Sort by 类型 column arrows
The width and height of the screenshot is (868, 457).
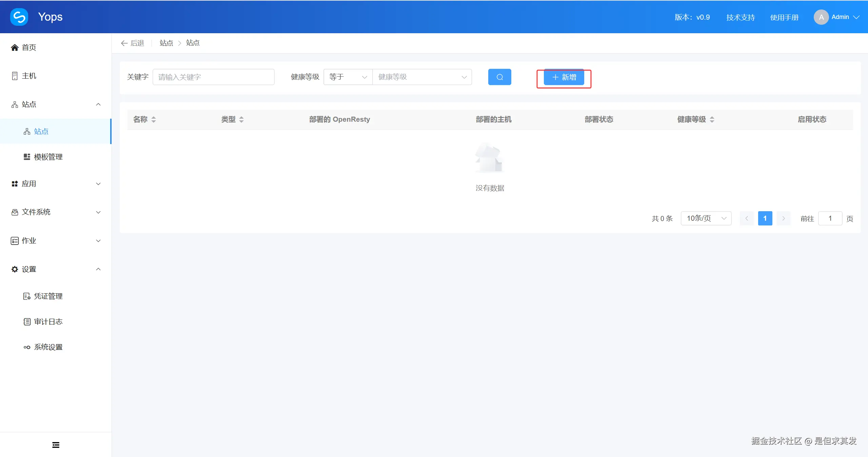tap(241, 119)
